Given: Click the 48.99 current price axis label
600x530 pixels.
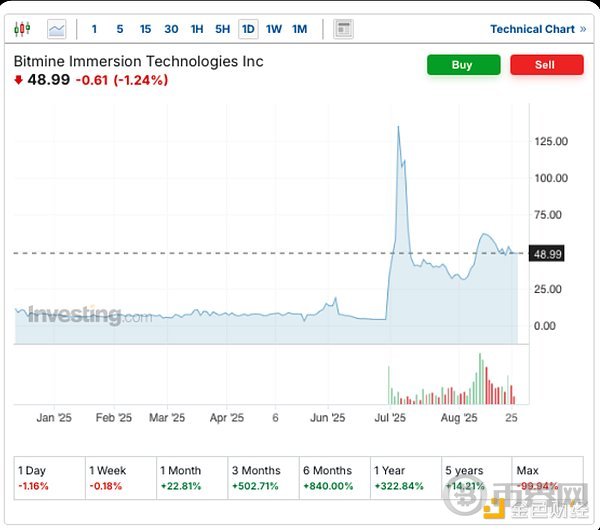Looking at the screenshot, I should tap(546, 254).
